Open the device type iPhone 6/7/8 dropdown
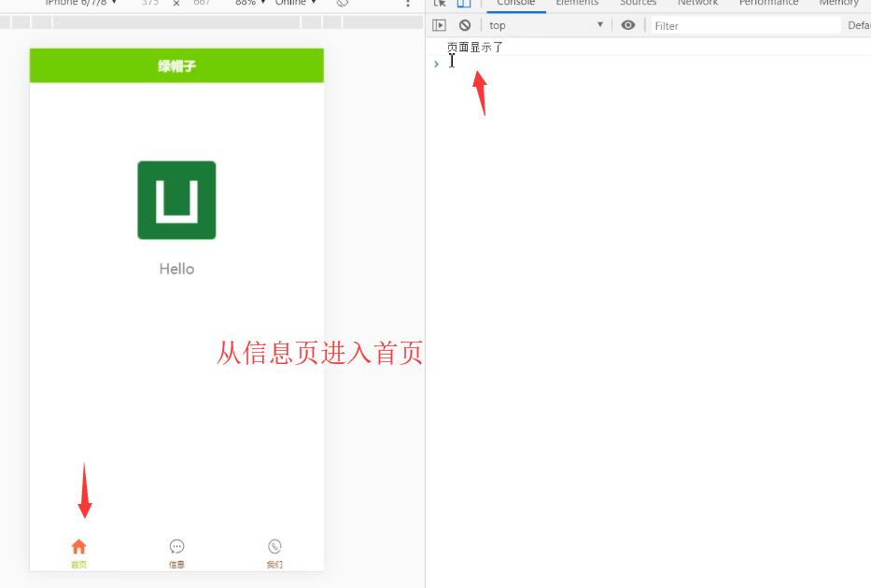 (79, 3)
